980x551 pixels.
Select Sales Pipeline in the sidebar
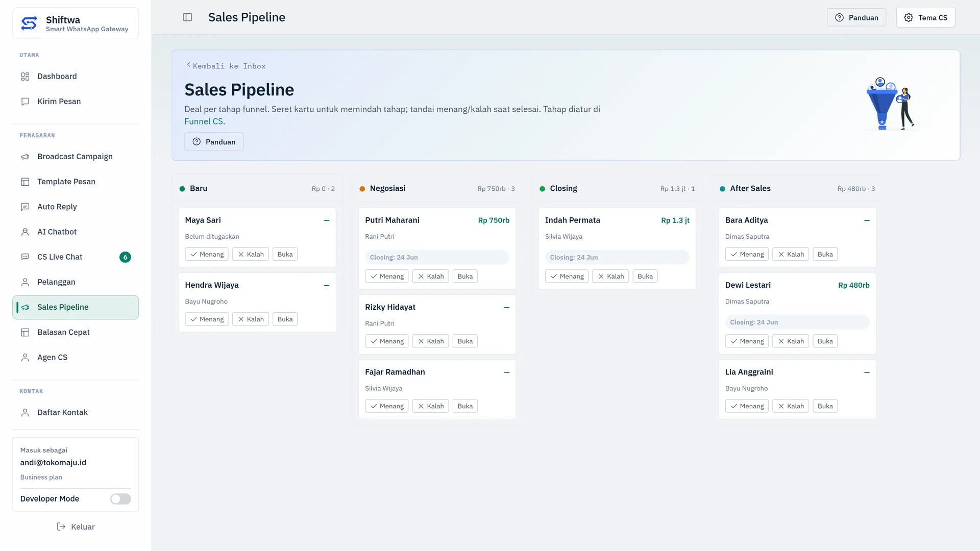coord(76,307)
